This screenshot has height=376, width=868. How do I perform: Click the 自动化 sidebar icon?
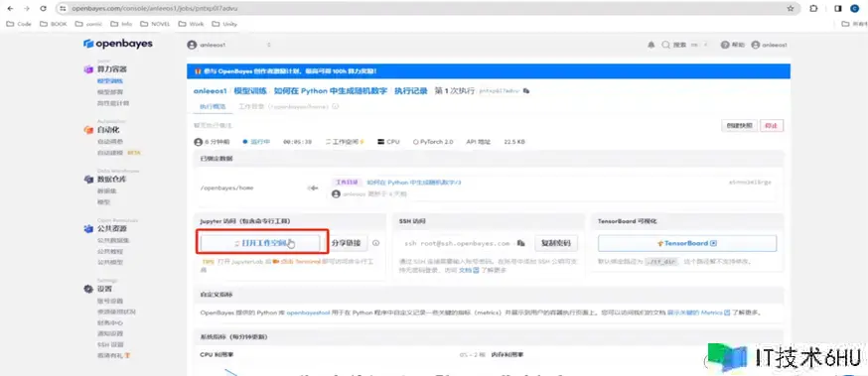point(88,130)
